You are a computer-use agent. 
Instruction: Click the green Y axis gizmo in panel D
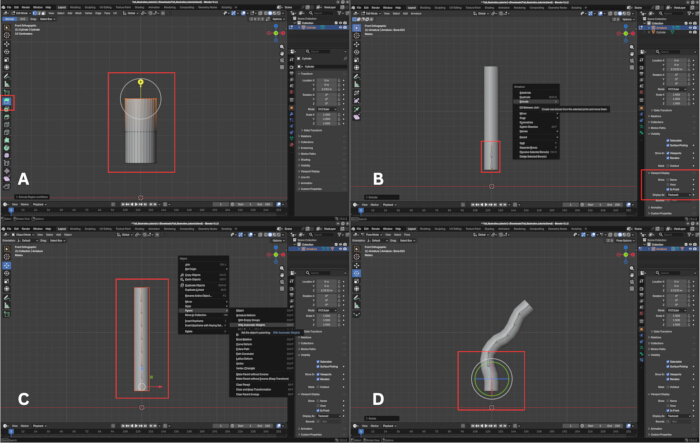[x=626, y=255]
